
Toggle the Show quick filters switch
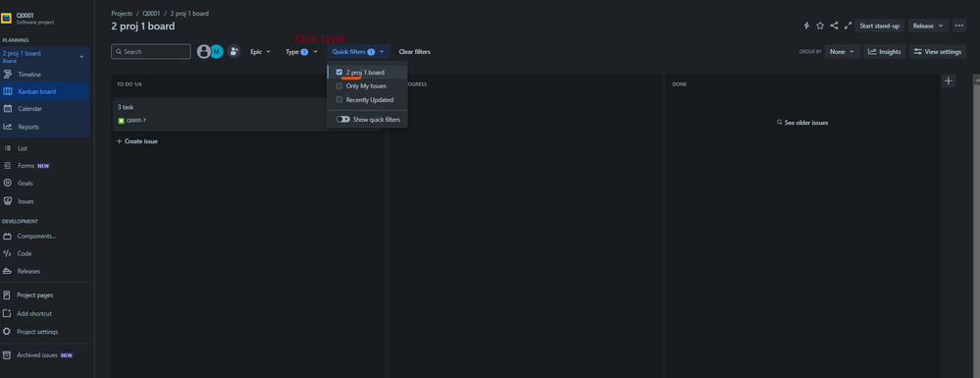pyautogui.click(x=342, y=119)
